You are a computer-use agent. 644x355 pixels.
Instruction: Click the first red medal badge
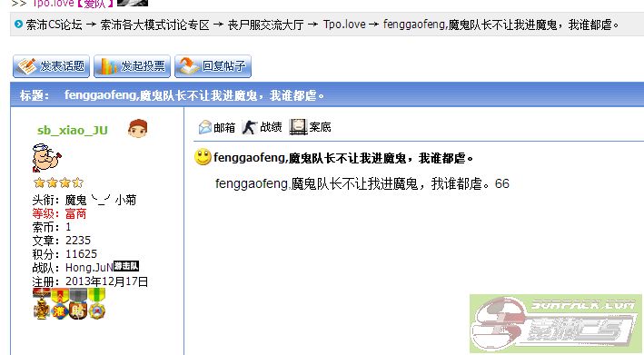click(x=42, y=303)
